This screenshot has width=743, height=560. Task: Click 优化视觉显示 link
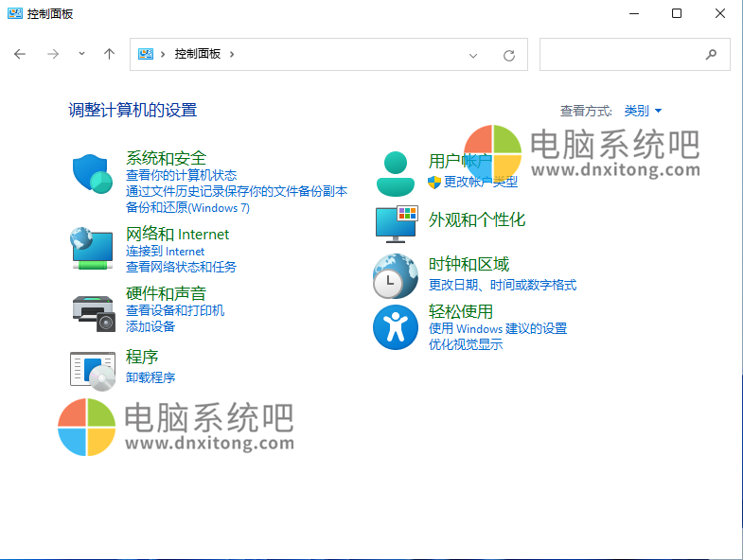click(x=466, y=344)
